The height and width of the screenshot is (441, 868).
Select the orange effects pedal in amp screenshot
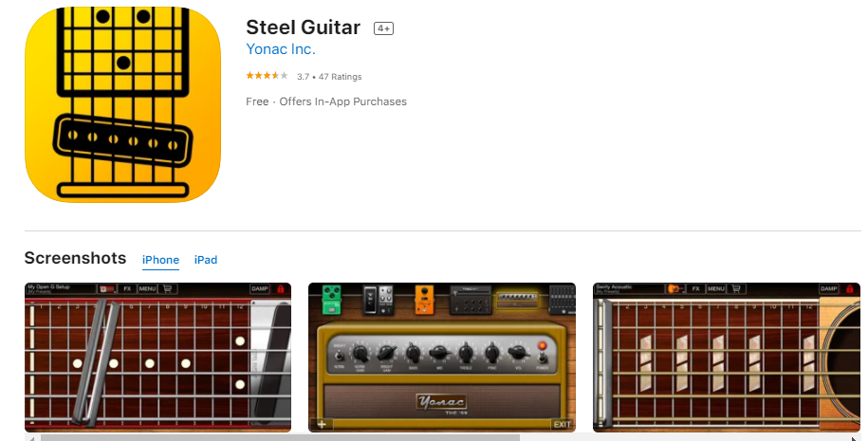tap(424, 301)
